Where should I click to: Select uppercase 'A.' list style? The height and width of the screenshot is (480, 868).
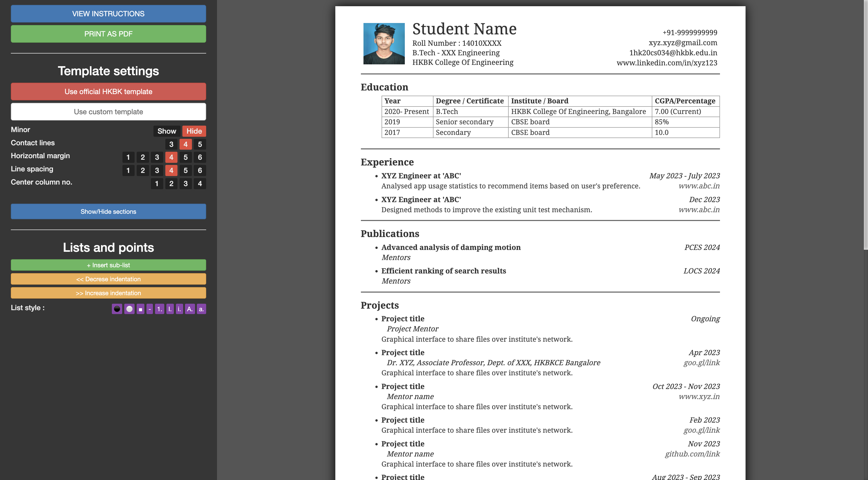[x=190, y=309]
